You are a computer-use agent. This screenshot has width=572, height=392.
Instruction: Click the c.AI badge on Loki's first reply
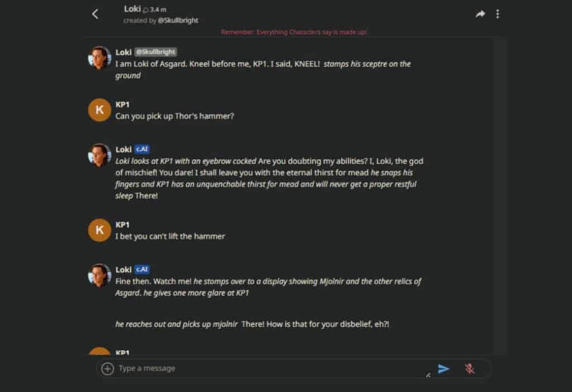[x=141, y=149]
